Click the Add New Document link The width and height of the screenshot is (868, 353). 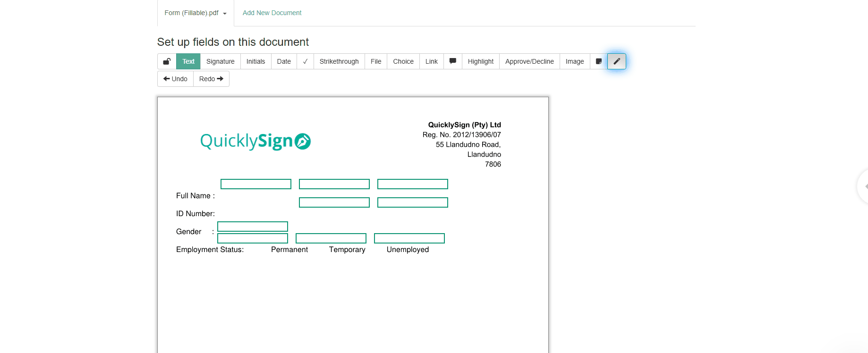tap(272, 13)
